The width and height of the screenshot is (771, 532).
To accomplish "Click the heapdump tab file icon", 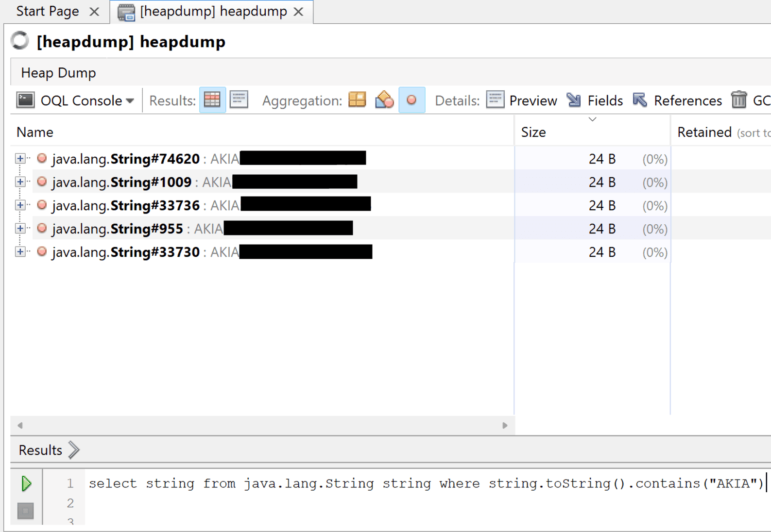I will (126, 12).
